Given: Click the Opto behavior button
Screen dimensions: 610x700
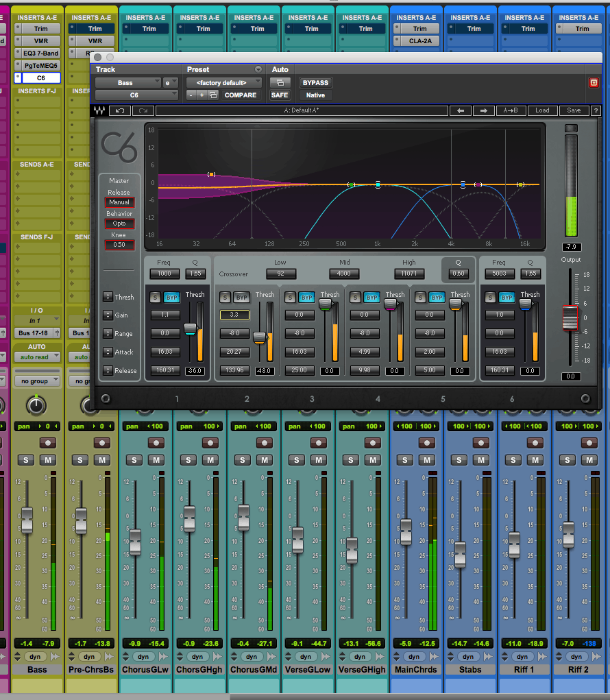Looking at the screenshot, I should click(x=119, y=223).
